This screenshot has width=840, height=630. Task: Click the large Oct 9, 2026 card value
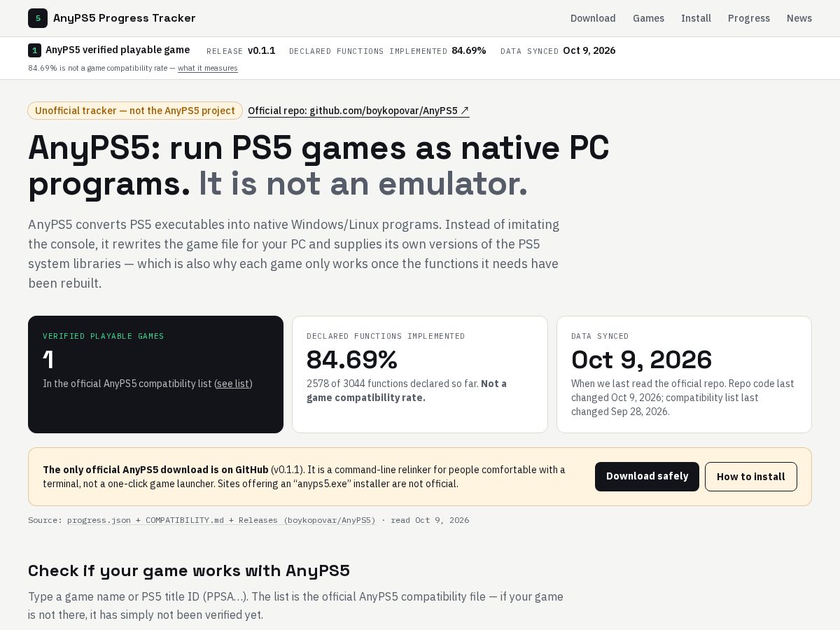pyautogui.click(x=641, y=360)
